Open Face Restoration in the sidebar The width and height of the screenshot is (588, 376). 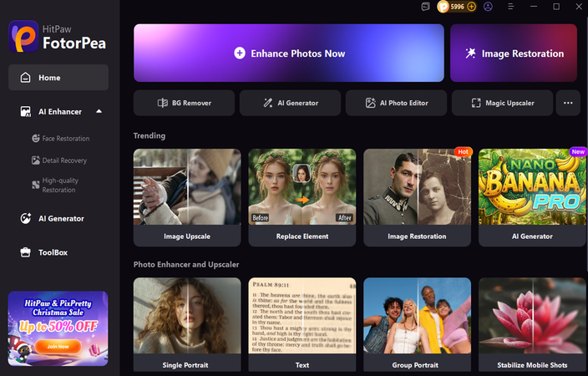tap(61, 139)
